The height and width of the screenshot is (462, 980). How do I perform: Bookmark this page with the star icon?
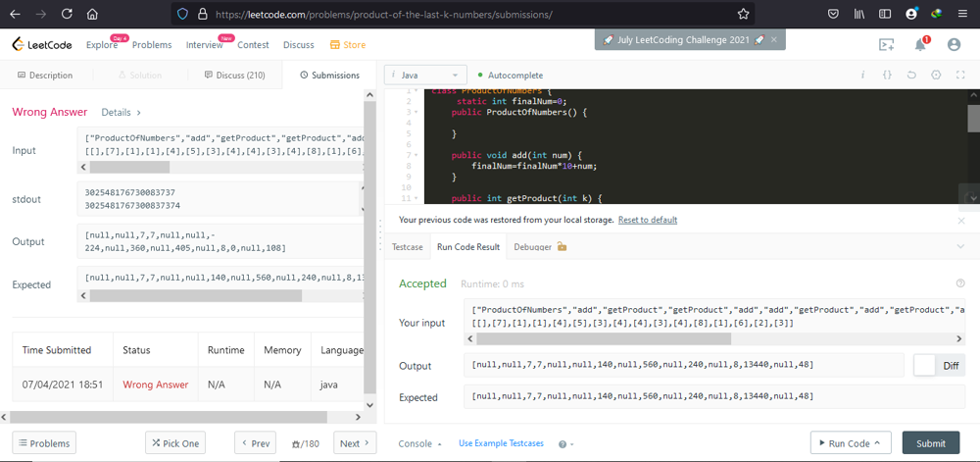tap(743, 14)
